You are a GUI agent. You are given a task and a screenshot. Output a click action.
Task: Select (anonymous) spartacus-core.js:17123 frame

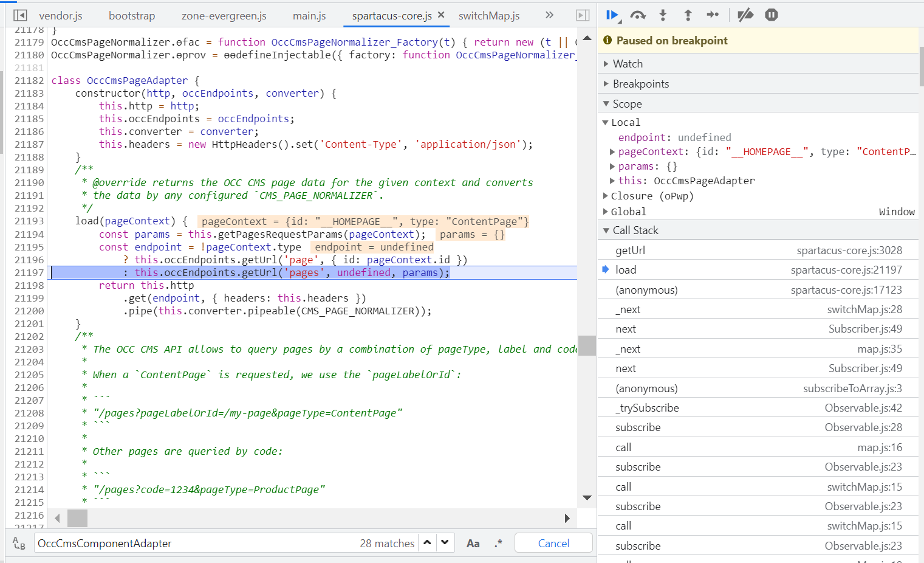click(x=758, y=290)
